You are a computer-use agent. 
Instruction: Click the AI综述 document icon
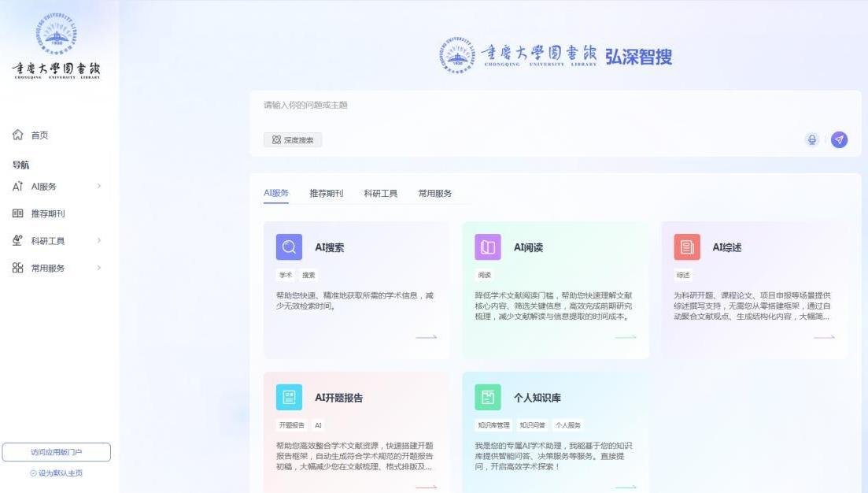coord(687,247)
